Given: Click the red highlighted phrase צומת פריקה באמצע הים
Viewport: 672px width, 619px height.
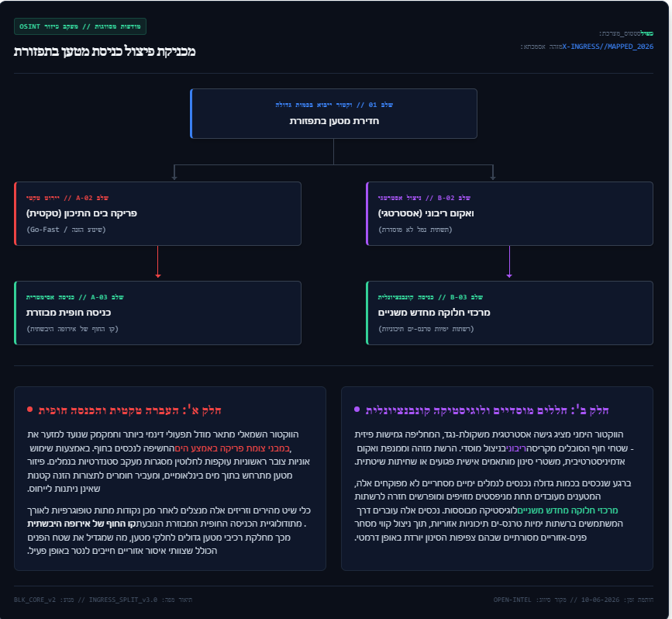Looking at the screenshot, I should coord(232,448).
